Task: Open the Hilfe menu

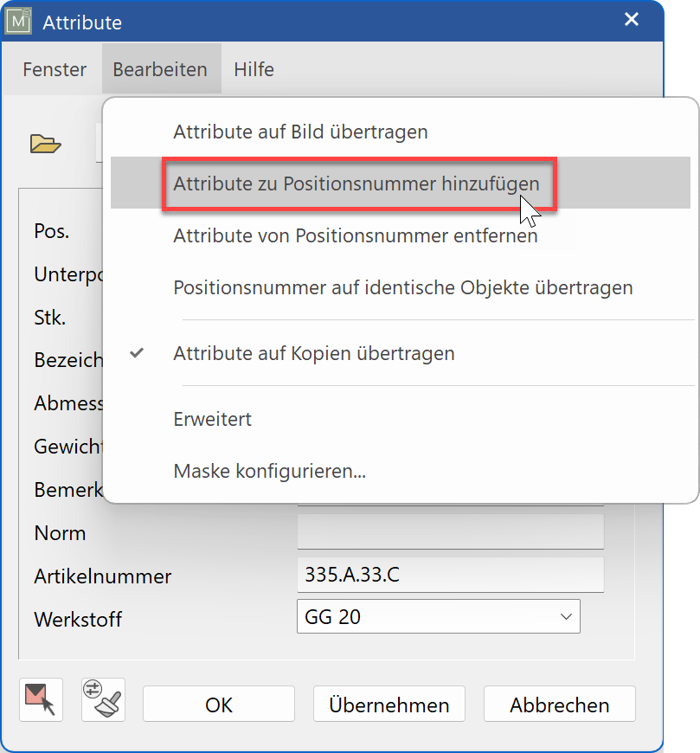Action: pos(253,69)
